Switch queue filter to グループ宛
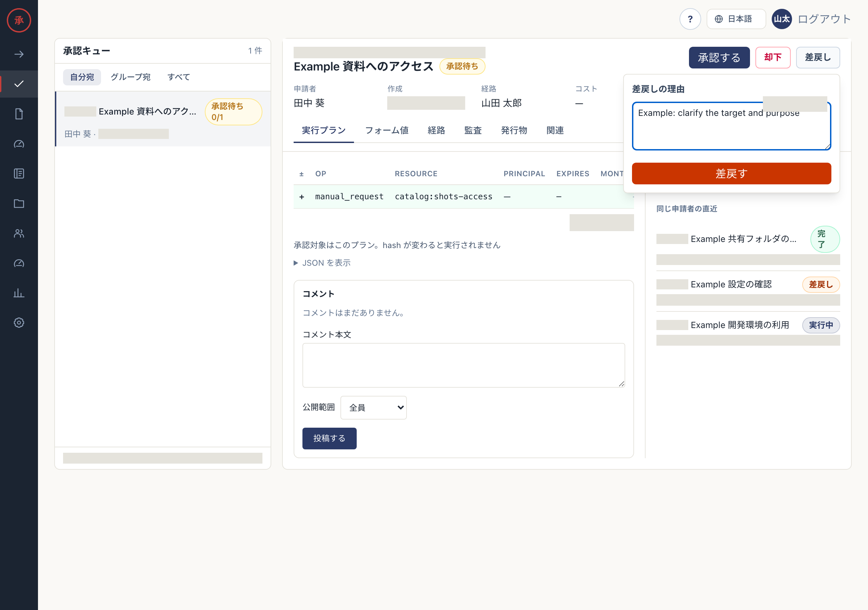 coord(131,77)
